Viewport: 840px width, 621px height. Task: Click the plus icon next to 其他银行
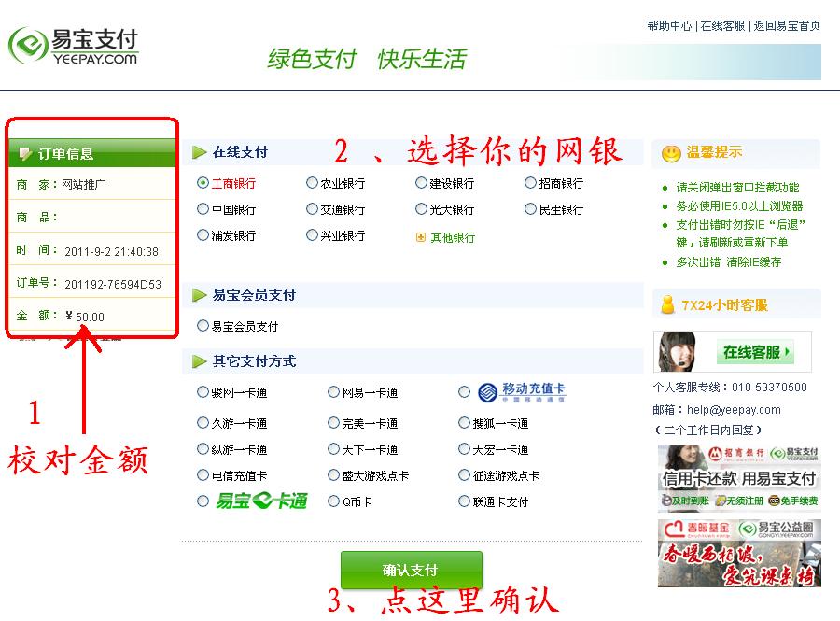point(421,237)
